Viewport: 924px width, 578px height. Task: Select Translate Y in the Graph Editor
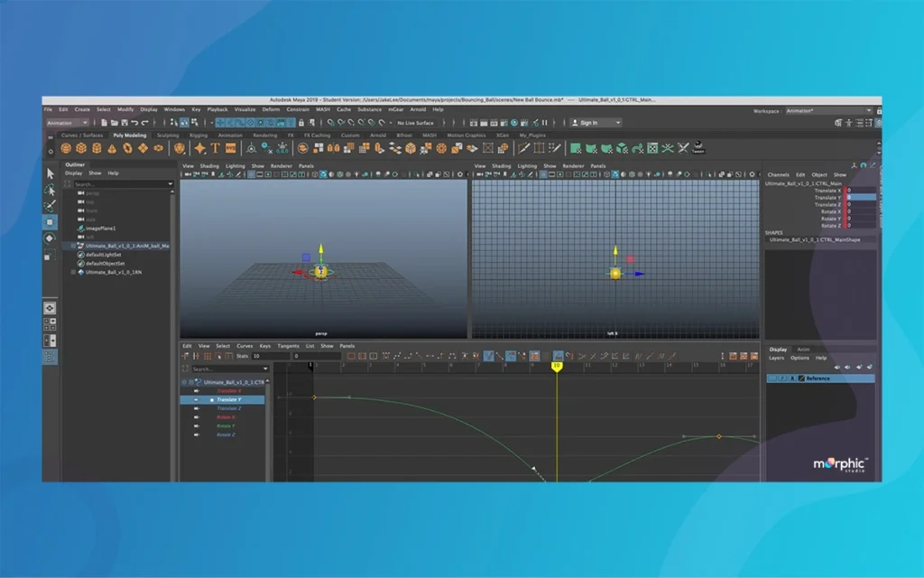pos(227,399)
